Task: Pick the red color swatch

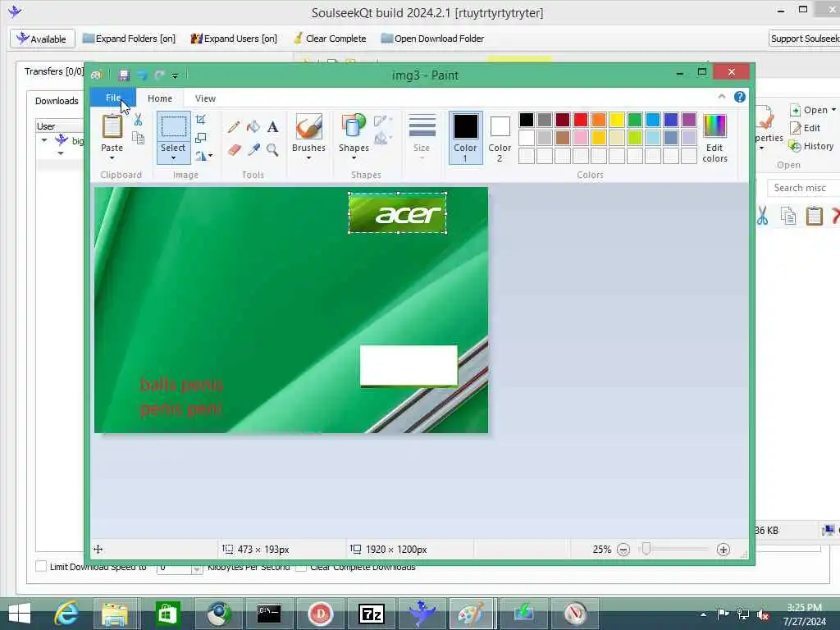Action: click(x=581, y=120)
